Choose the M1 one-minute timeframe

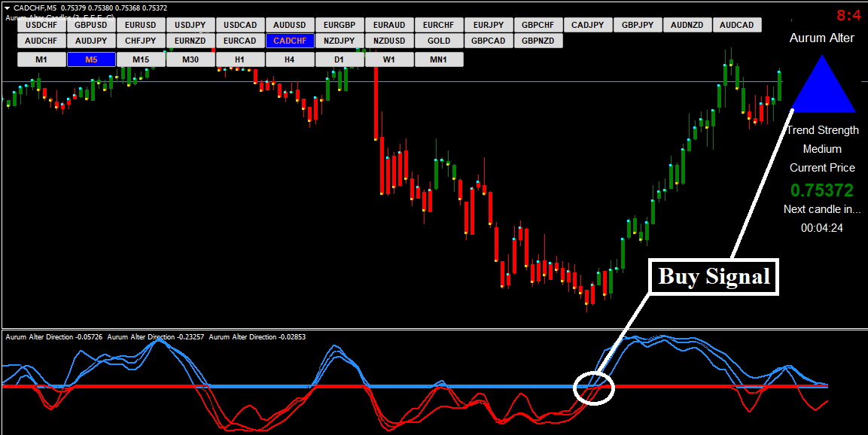(41, 59)
